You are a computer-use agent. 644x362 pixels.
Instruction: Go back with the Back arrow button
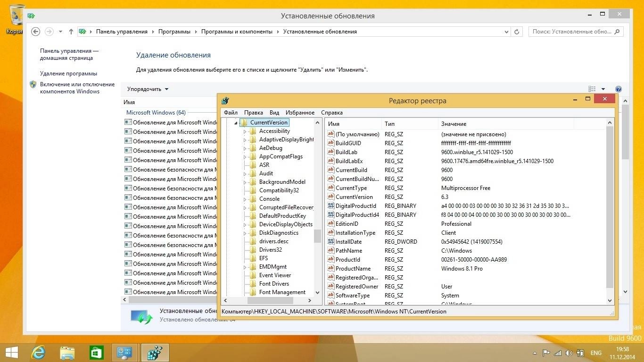35,32
